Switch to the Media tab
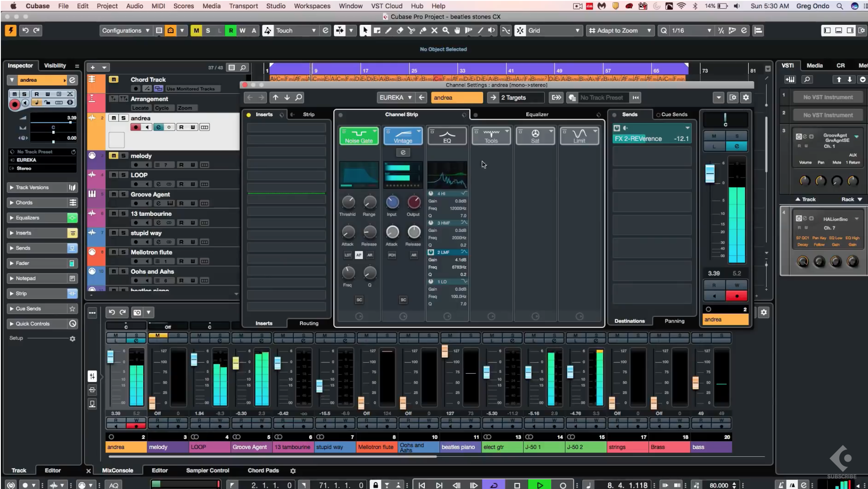This screenshot has width=868, height=489. click(x=814, y=66)
